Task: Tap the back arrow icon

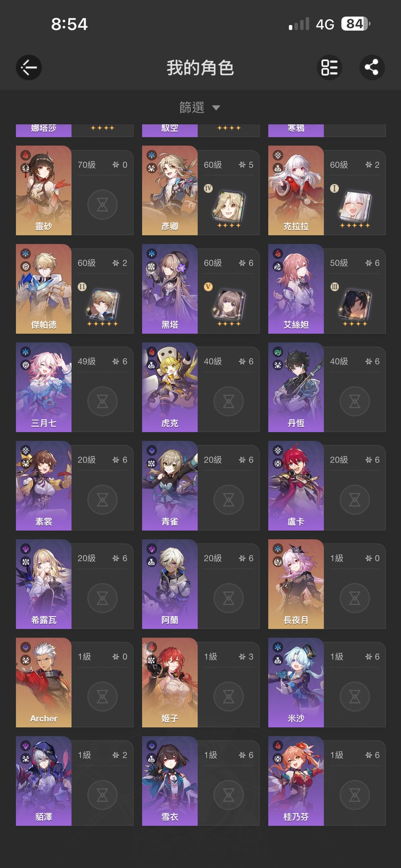Action: point(29,67)
